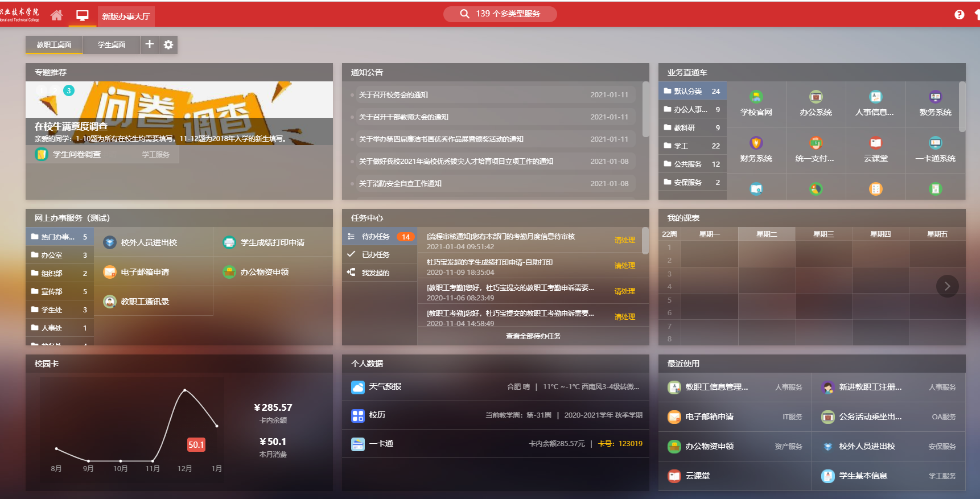Expand the 办公室 folder category
Screen dimensions: 980x499
point(52,255)
